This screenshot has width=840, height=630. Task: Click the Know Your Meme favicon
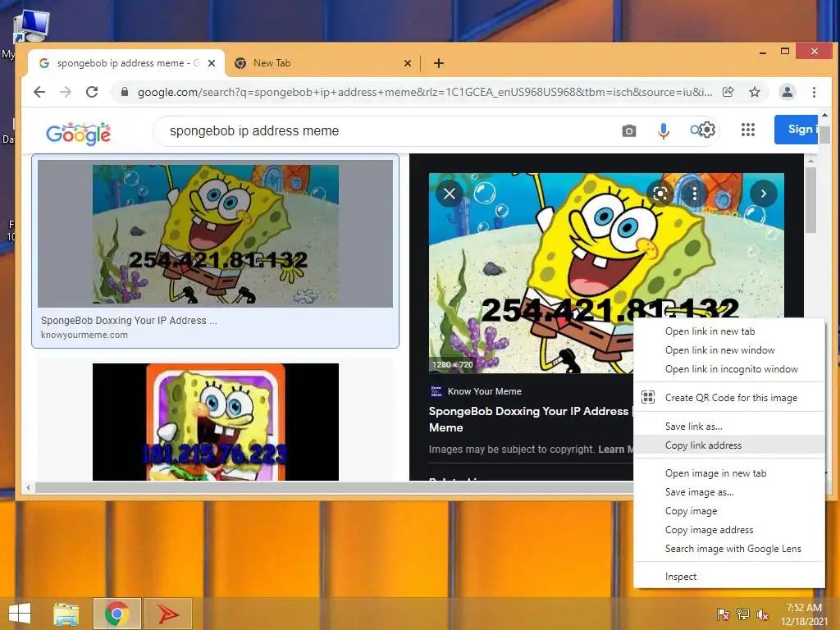point(436,391)
